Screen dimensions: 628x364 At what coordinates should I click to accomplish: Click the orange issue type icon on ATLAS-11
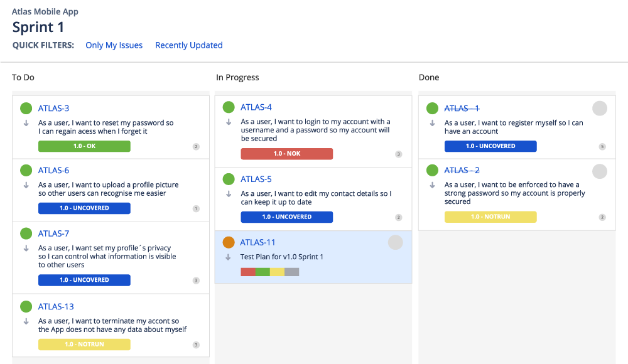(229, 242)
